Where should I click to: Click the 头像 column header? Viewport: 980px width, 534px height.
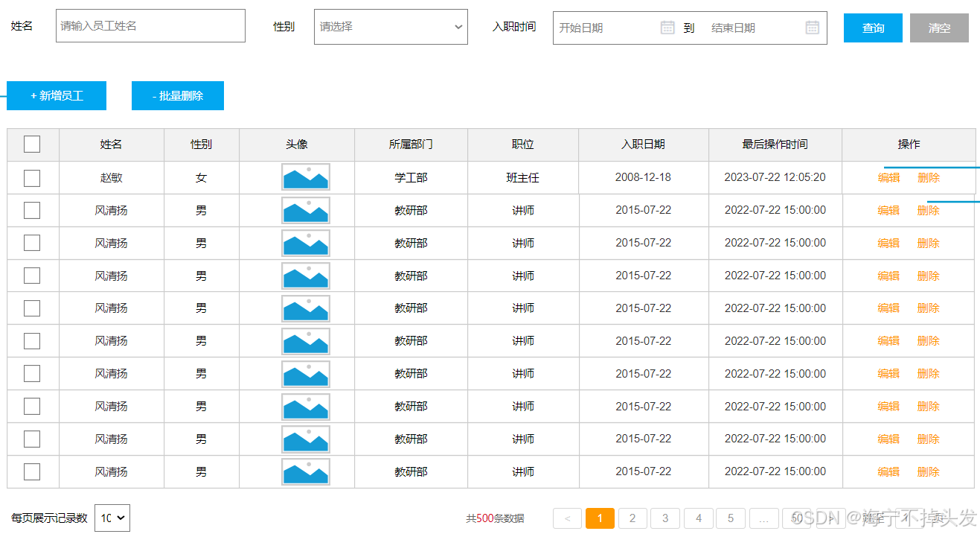pos(297,144)
